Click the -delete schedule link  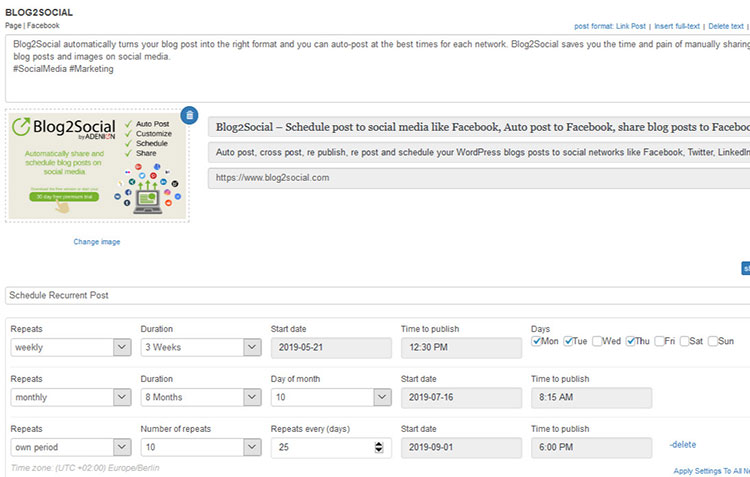pyautogui.click(x=683, y=444)
